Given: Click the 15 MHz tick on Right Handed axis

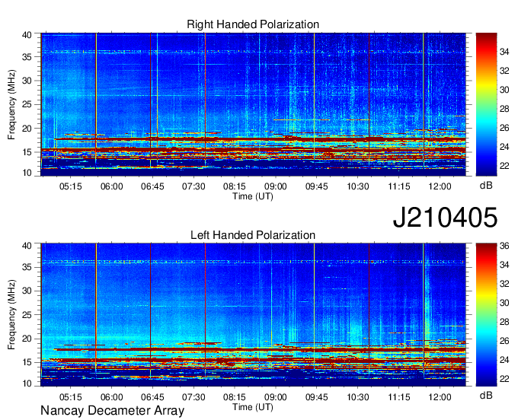Looking at the screenshot, I should click(27, 152).
